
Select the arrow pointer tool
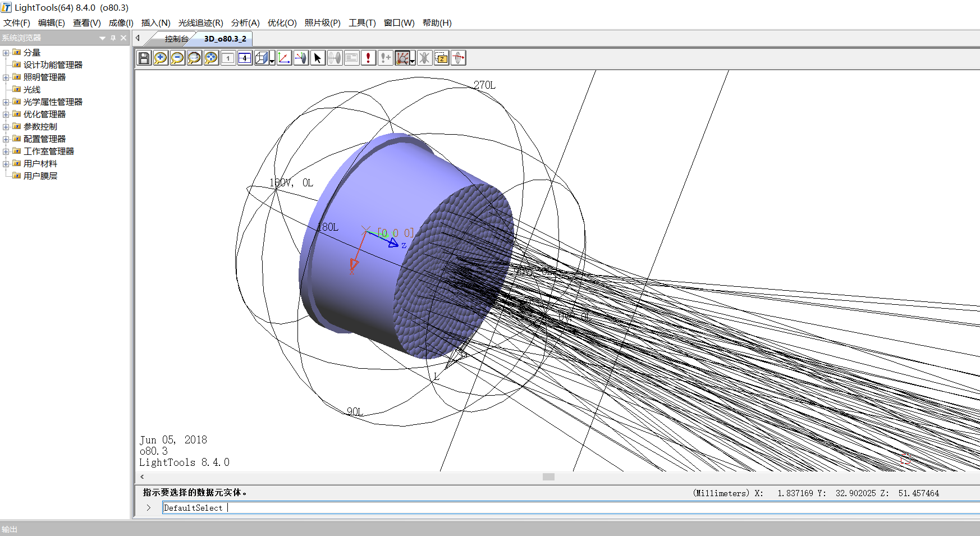pyautogui.click(x=318, y=58)
